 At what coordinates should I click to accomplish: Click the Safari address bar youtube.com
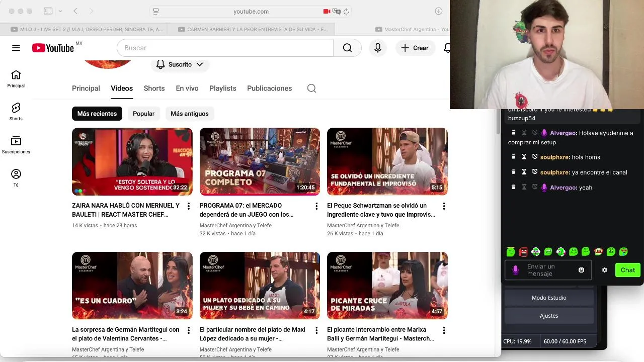pyautogui.click(x=251, y=11)
